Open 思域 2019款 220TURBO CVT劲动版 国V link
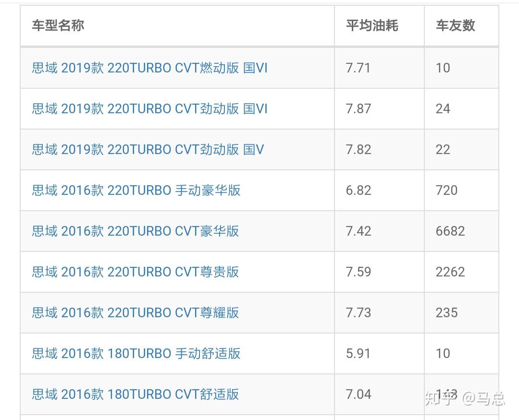The height and width of the screenshot is (420, 519). pyautogui.click(x=148, y=149)
